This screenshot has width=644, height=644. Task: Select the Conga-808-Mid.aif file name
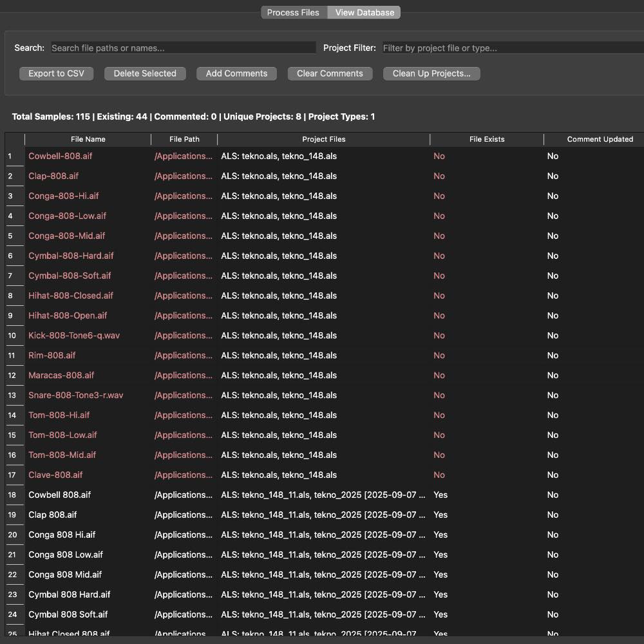click(66, 236)
